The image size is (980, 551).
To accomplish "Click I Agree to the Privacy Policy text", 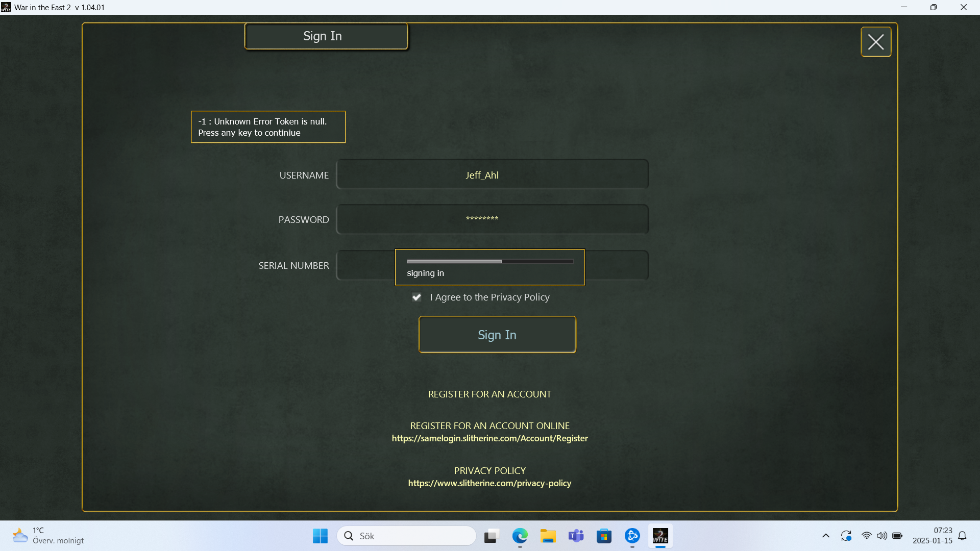I will pyautogui.click(x=490, y=297).
